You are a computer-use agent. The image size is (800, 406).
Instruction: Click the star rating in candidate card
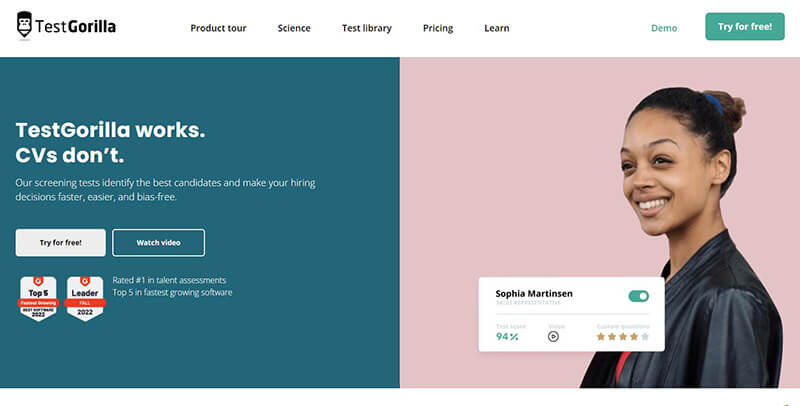[623, 337]
